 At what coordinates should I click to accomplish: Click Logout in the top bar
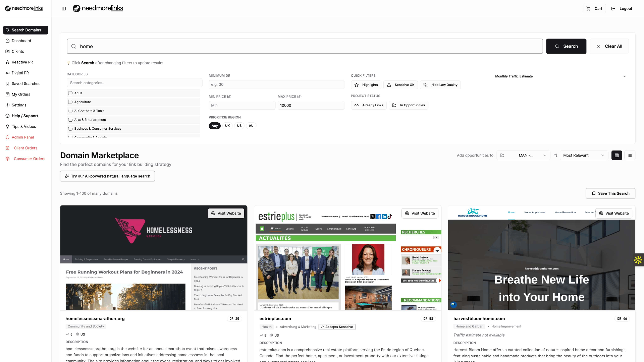[622, 9]
